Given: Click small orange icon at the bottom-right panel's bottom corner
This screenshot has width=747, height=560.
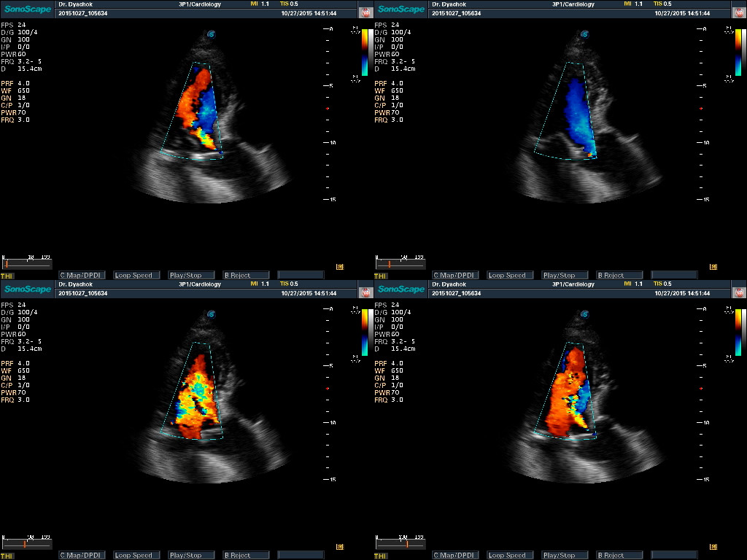Looking at the screenshot, I should click(713, 547).
